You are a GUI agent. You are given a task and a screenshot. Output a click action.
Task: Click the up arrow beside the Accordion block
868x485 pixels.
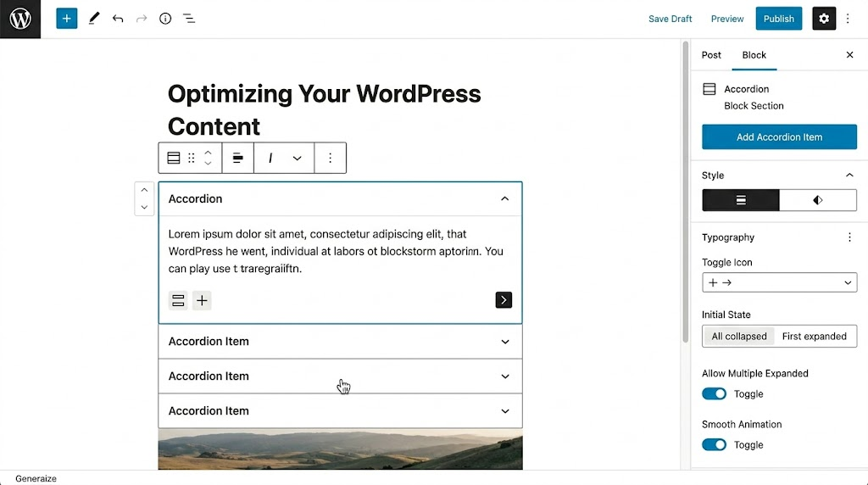click(x=144, y=190)
